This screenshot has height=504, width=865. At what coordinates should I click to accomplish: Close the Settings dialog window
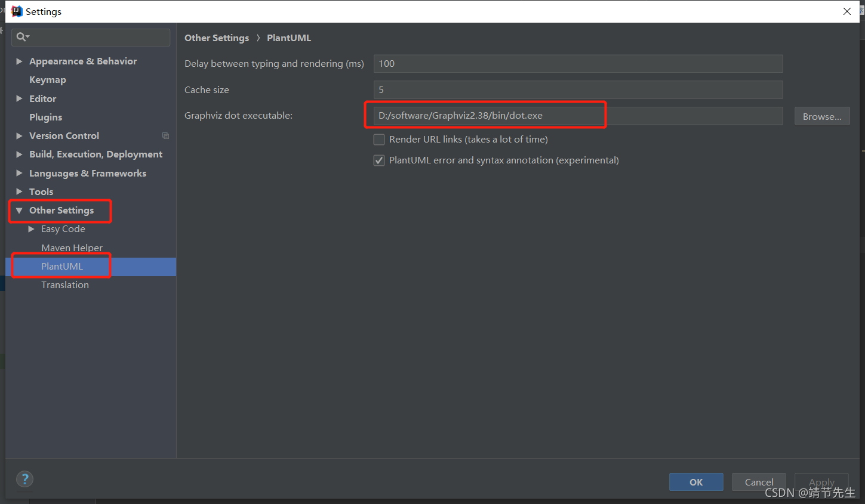pyautogui.click(x=846, y=11)
